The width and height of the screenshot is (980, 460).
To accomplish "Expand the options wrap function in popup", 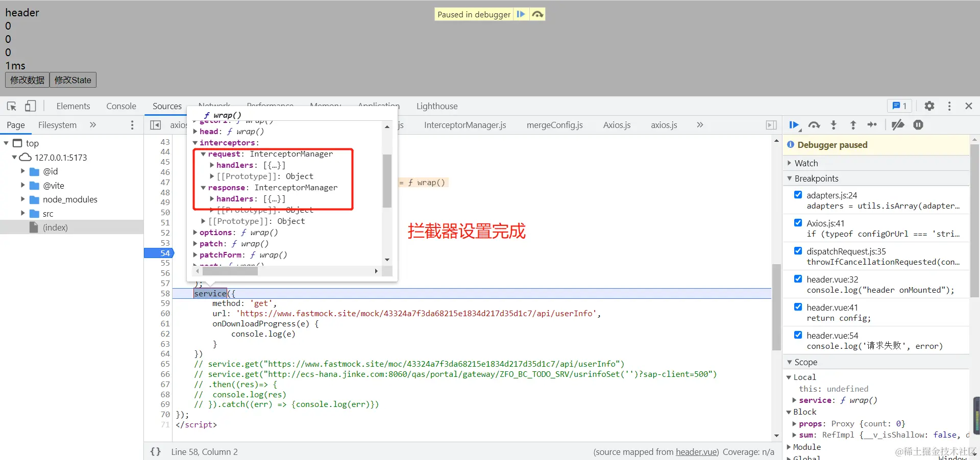I will (x=195, y=233).
